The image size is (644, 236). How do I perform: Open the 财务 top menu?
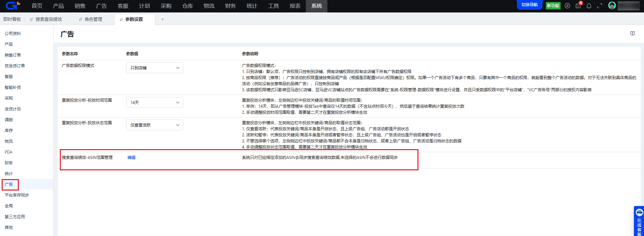[x=230, y=6]
